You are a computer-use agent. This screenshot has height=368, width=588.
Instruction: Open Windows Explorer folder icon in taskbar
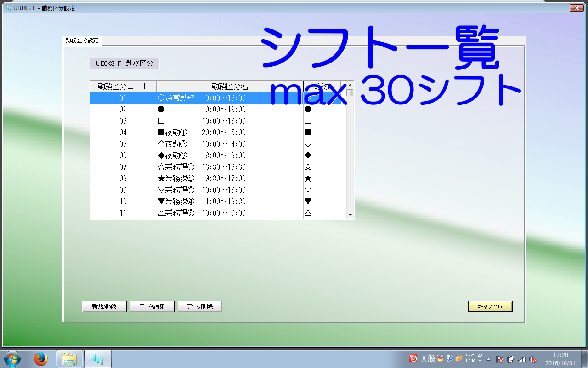click(69, 359)
